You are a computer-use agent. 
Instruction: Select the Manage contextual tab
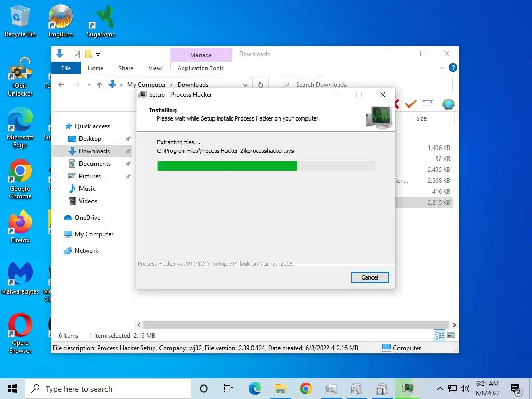pos(201,55)
